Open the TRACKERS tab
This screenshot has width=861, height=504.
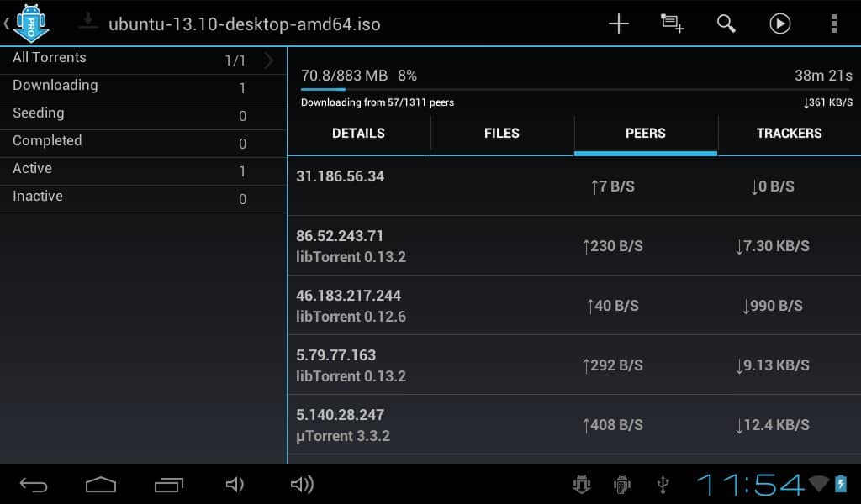tap(789, 134)
